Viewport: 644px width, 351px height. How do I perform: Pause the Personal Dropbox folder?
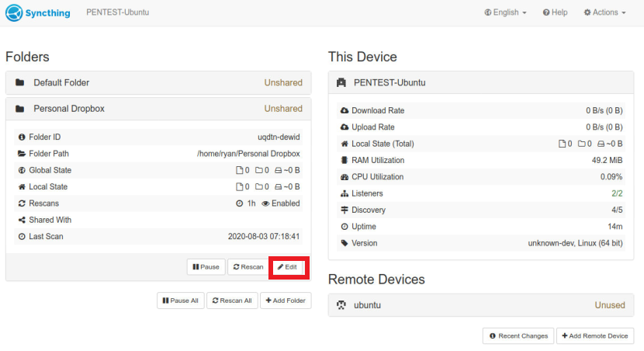[x=206, y=266]
